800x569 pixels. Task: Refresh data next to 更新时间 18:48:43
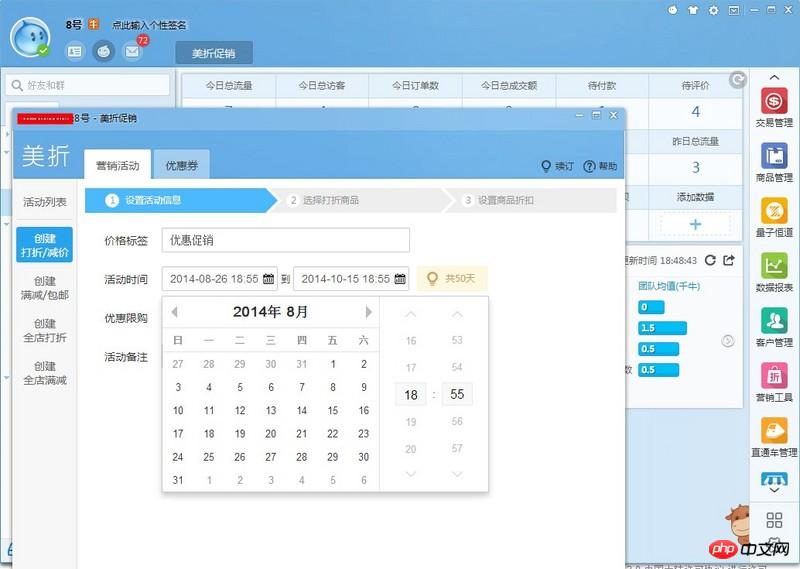click(x=710, y=260)
